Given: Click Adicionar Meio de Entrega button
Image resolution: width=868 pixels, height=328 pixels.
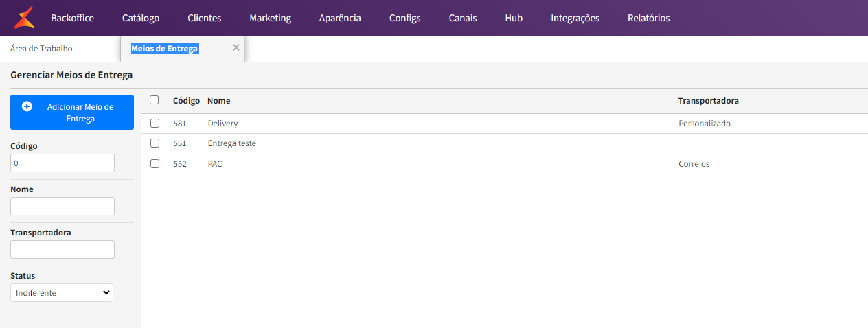Looking at the screenshot, I should pyautogui.click(x=72, y=113).
